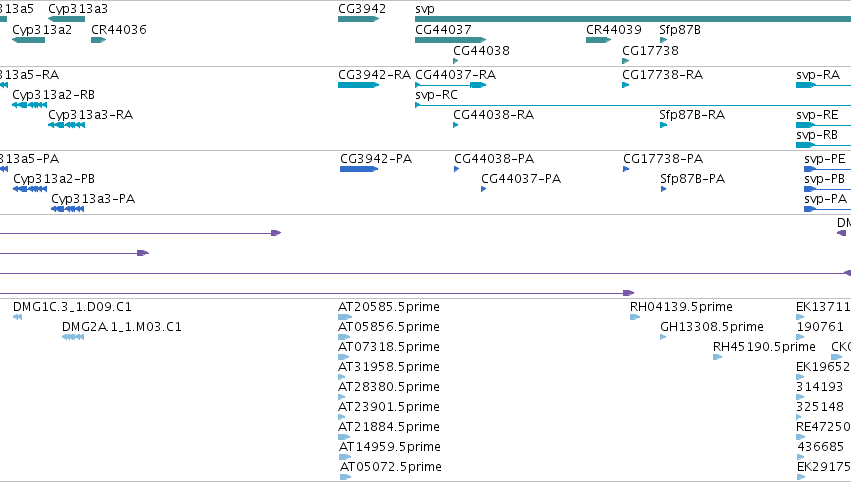
Task: Select the CG17738-RA transcript label
Action: click(663, 75)
